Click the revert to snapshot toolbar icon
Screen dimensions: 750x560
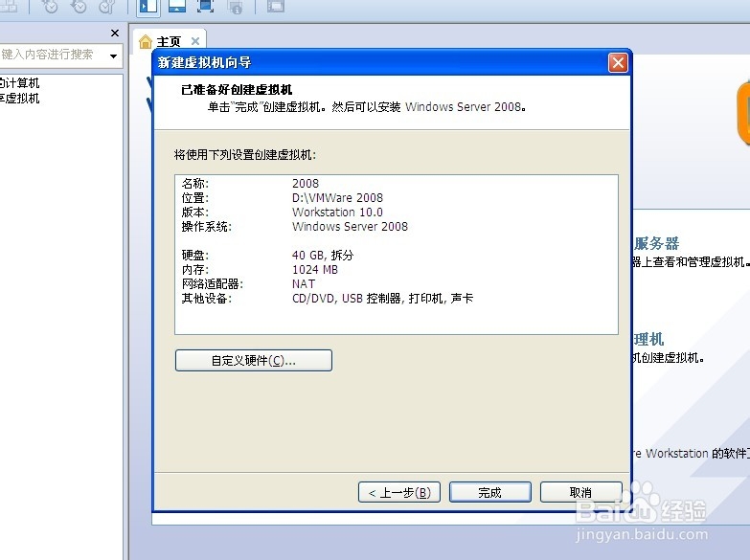pos(78,6)
